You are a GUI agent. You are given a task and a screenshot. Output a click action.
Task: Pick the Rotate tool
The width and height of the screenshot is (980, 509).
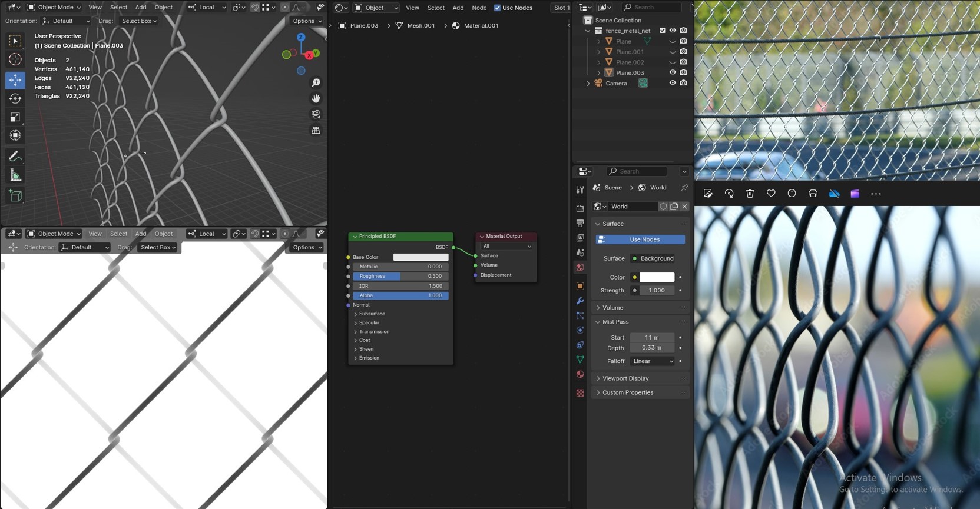tap(15, 98)
